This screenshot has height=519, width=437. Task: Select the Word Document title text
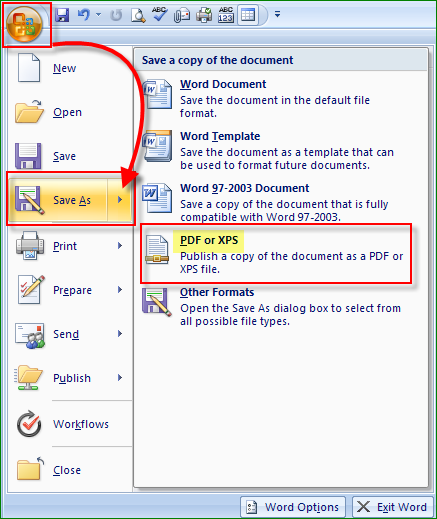click(x=223, y=84)
